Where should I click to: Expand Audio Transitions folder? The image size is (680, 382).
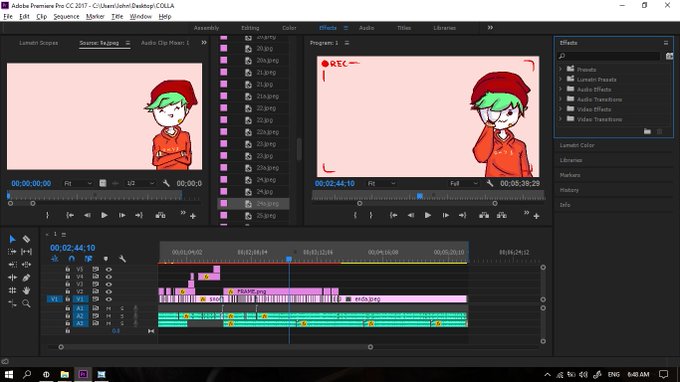tap(560, 99)
